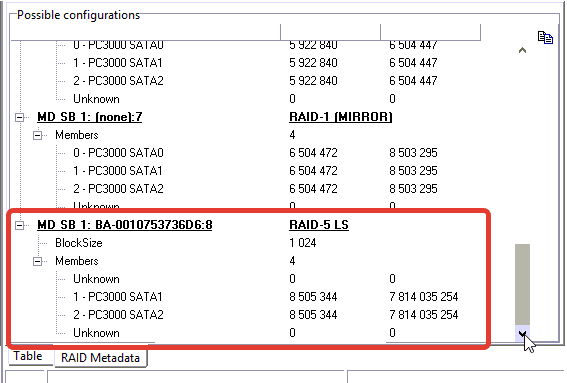567x383 pixels.
Task: Click the block size value 1 024
Action: [x=303, y=243]
